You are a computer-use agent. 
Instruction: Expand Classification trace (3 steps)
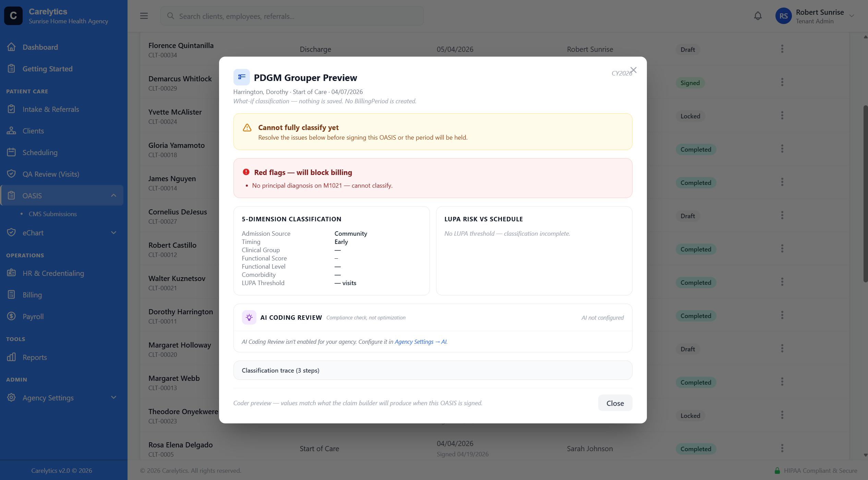(x=433, y=370)
